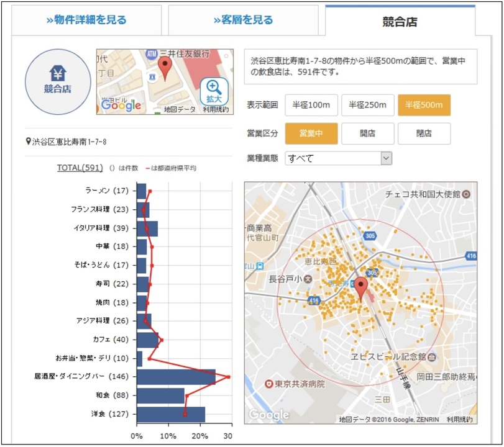Click the red center pin on large map
Image resolution: width=504 pixels, height=447 pixels.
[361, 289]
